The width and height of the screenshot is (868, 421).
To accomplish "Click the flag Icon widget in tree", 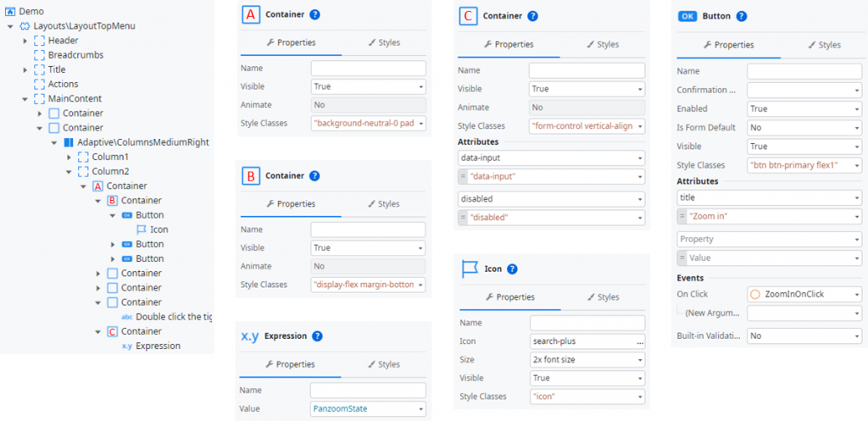I will point(141,230).
